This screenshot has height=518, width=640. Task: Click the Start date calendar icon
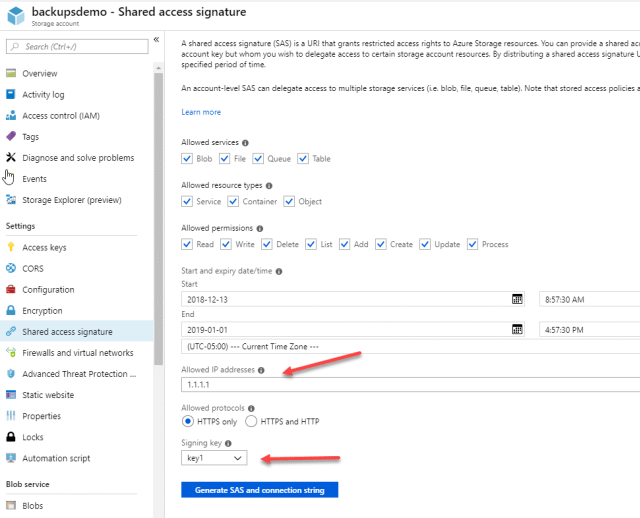(x=517, y=299)
